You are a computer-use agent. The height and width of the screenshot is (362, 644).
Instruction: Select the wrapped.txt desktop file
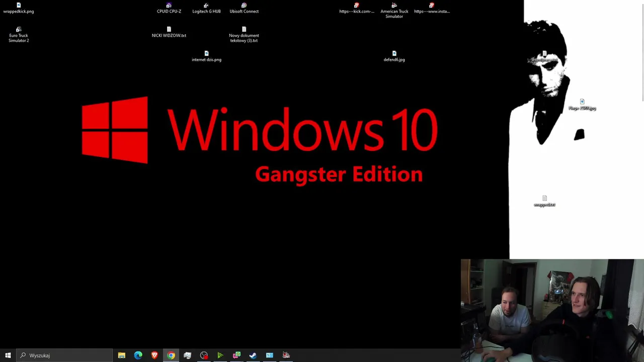pyautogui.click(x=544, y=201)
